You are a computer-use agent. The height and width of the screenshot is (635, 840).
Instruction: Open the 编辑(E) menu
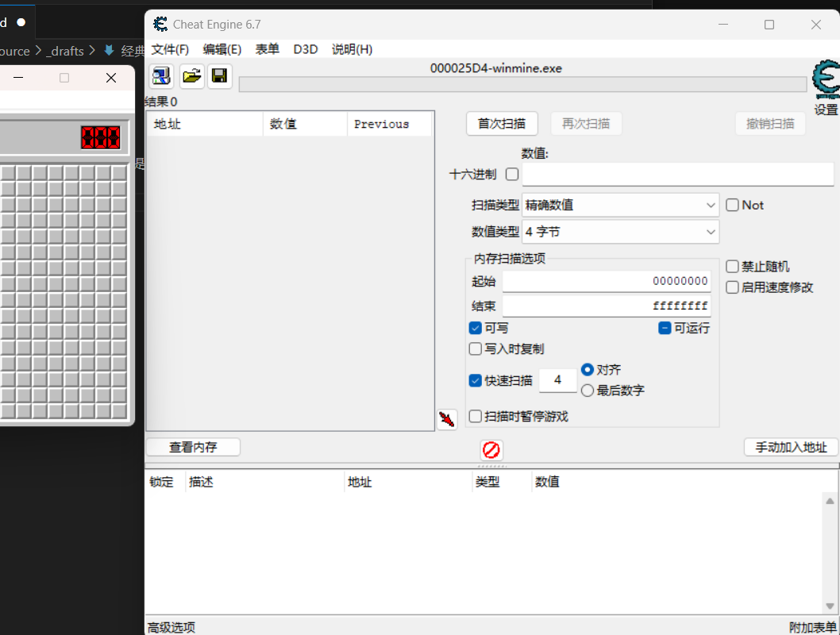click(x=222, y=49)
